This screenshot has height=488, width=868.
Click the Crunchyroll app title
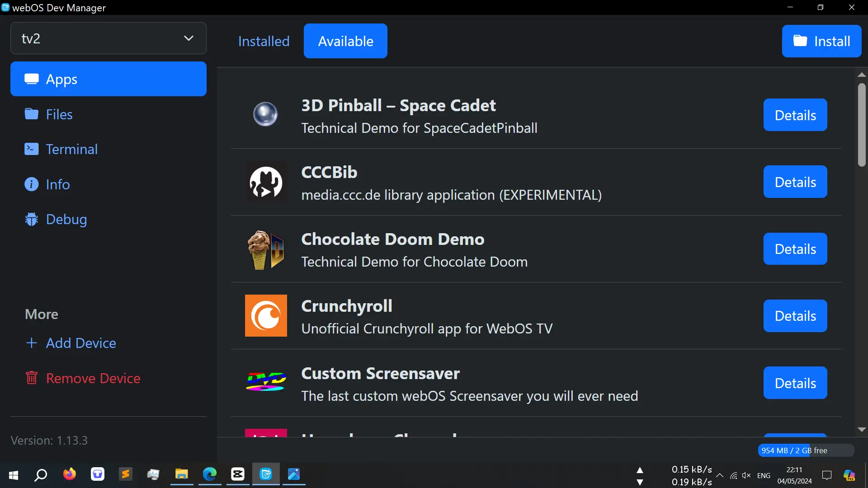[347, 306]
